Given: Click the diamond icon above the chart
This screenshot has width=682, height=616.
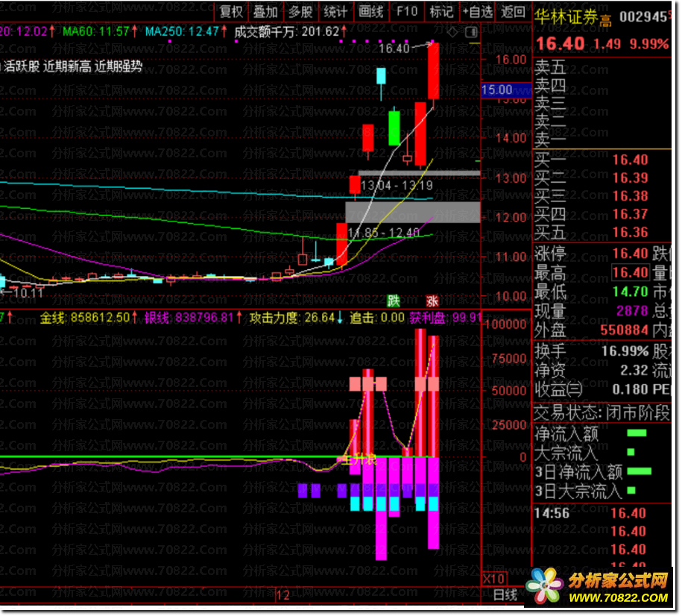Looking at the screenshot, I should click(x=452, y=32).
